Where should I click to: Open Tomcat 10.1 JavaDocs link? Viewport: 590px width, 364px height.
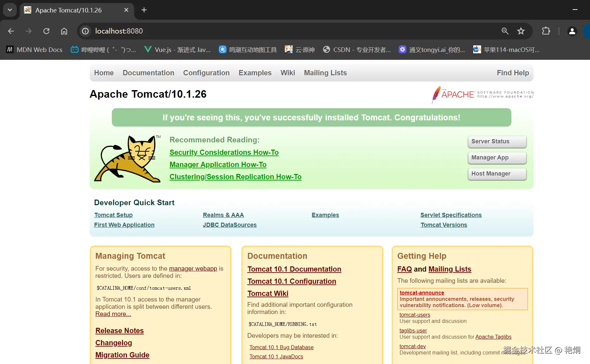point(276,356)
